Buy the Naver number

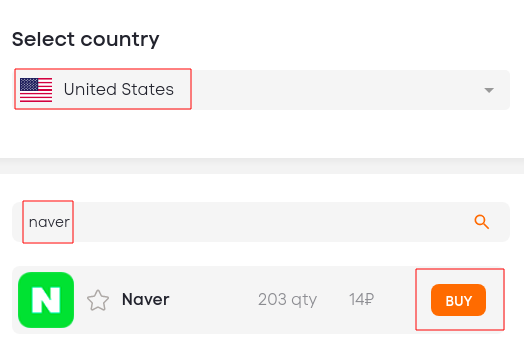tap(458, 300)
